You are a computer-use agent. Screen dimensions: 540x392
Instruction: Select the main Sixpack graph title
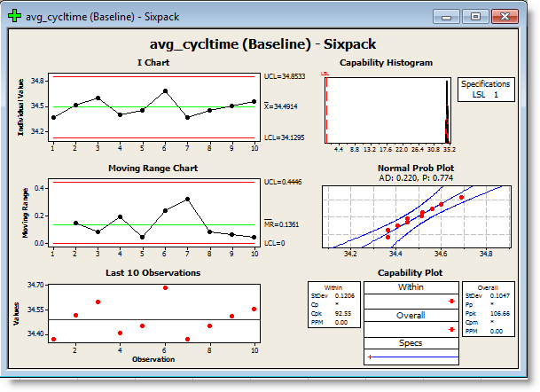coord(262,44)
